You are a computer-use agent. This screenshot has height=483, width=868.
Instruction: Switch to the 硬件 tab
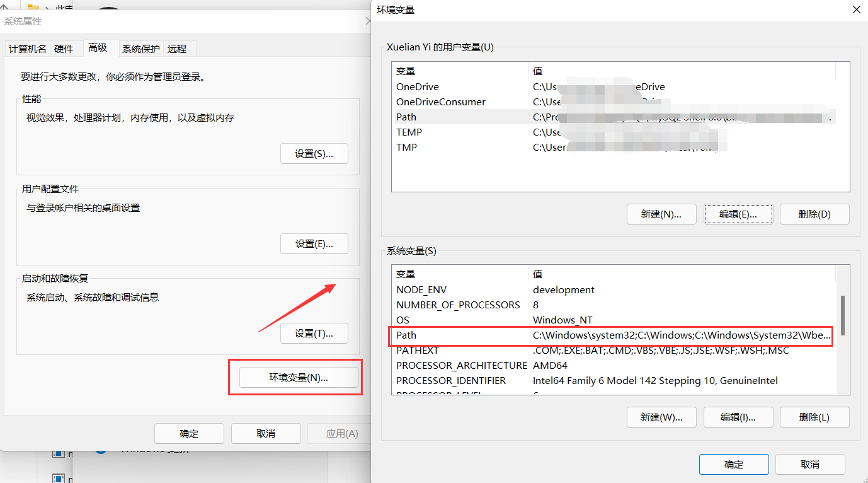point(64,49)
